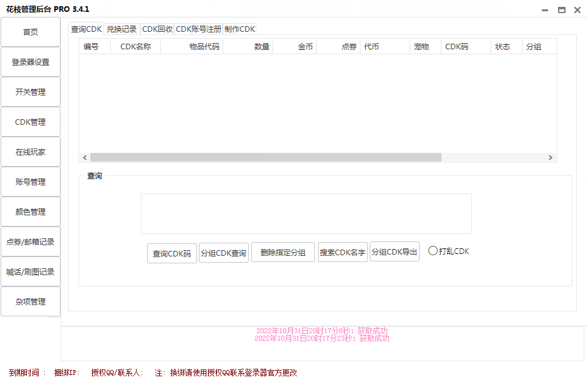Go to 颜色管理 section
The height and width of the screenshot is (385, 588).
[31, 212]
